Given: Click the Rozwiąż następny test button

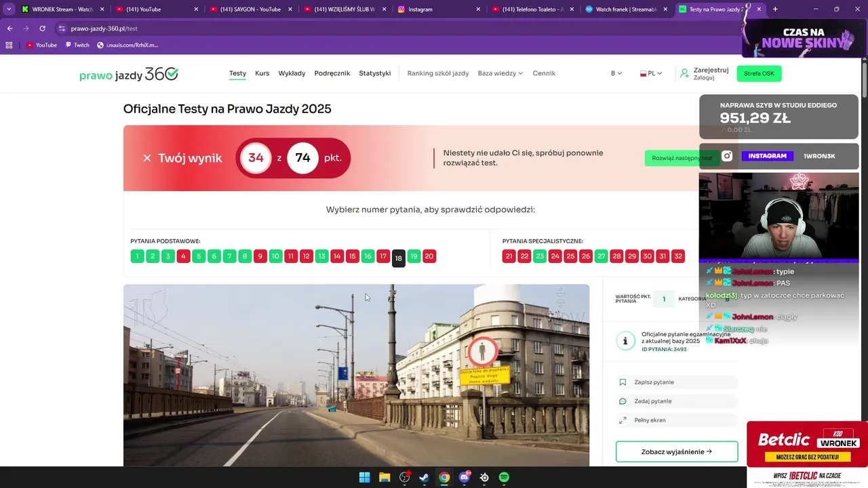Looking at the screenshot, I should (682, 158).
